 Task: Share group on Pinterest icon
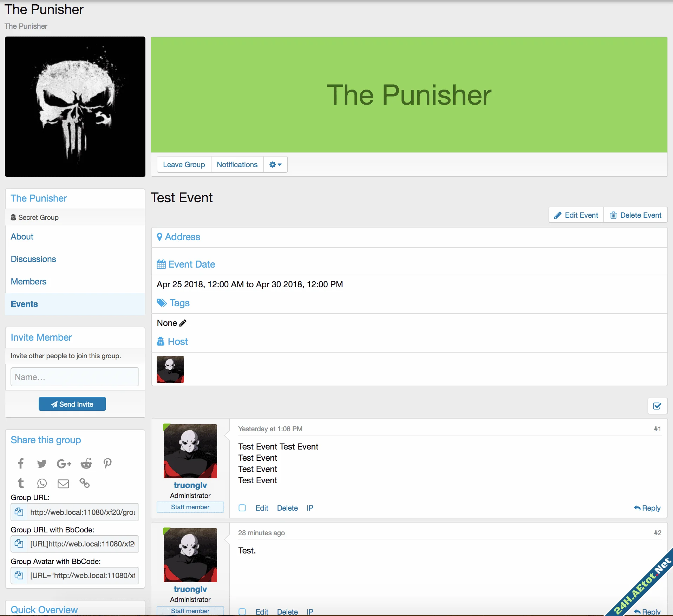[x=107, y=464]
